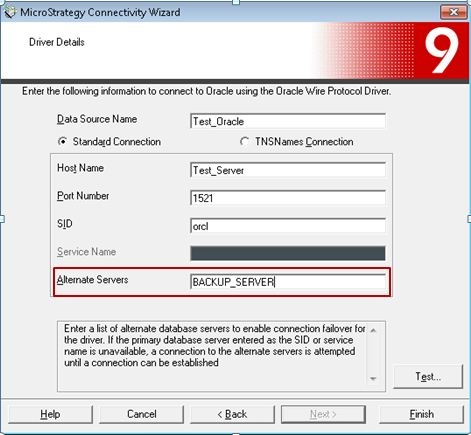The height and width of the screenshot is (435, 471).
Task: Click the SID field containing orcl
Action: click(288, 226)
